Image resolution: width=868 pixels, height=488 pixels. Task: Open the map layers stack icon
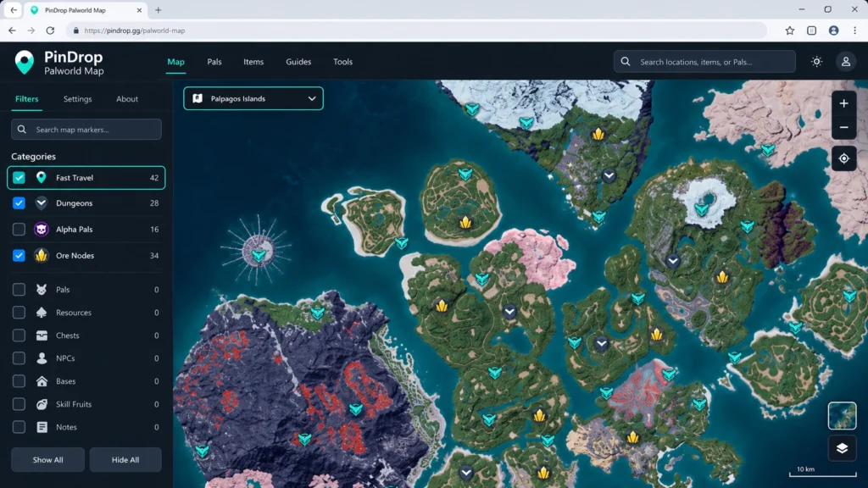842,448
